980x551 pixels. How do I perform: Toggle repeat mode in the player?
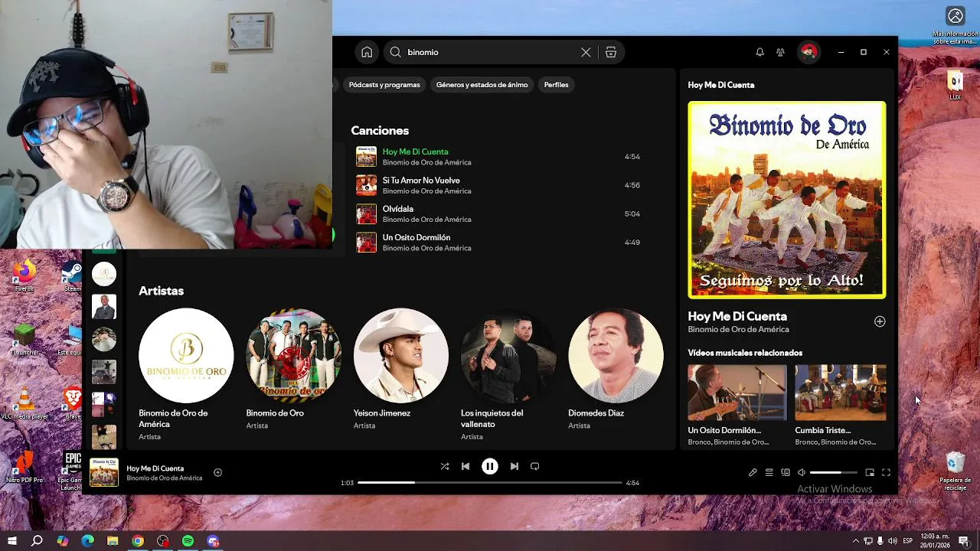(x=534, y=466)
